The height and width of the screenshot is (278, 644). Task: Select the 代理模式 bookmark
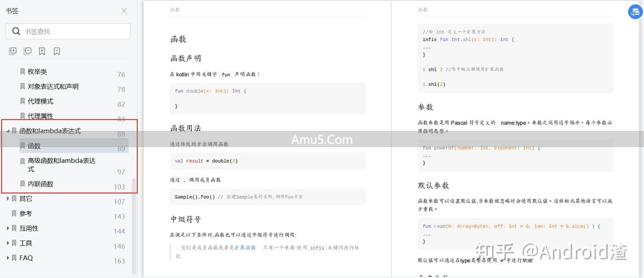(x=40, y=101)
